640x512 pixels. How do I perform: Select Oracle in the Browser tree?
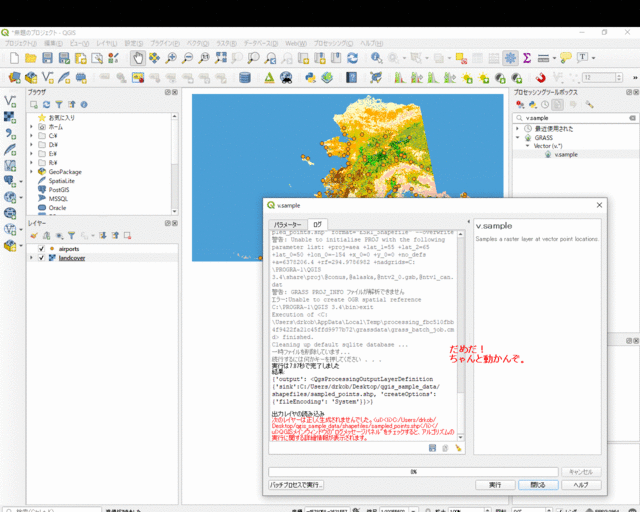(x=57, y=208)
